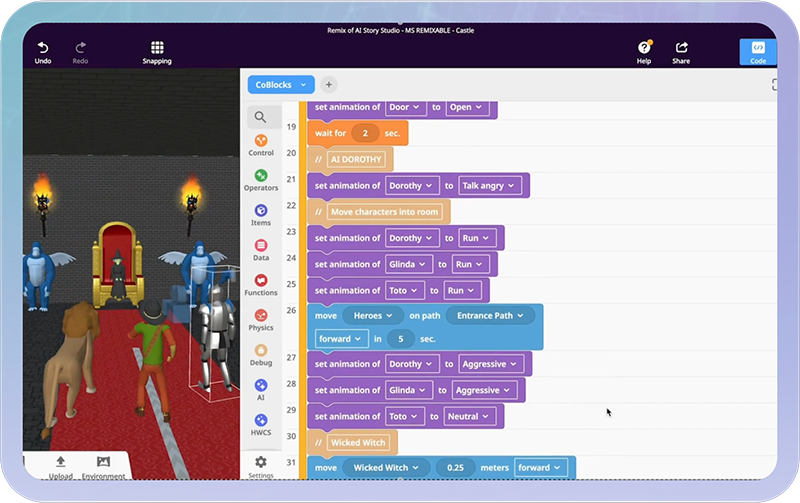Screen dimensions: 800x503
Task: Click the Undo arrow icon
Action: [x=43, y=48]
